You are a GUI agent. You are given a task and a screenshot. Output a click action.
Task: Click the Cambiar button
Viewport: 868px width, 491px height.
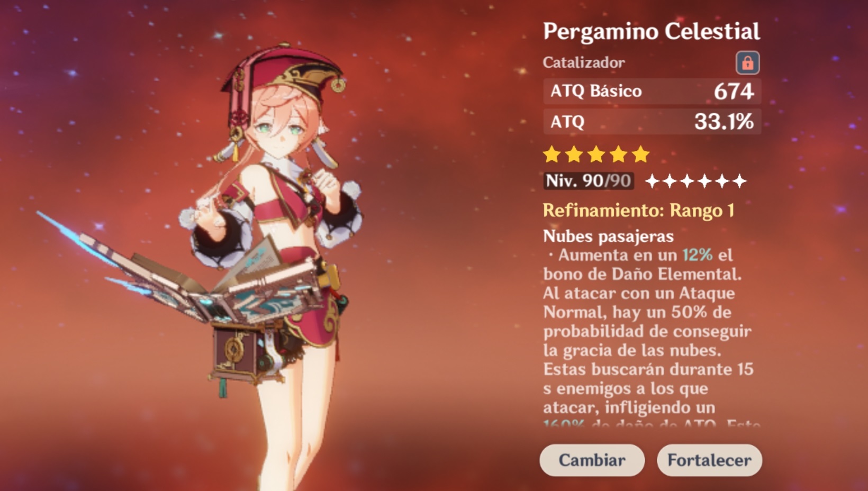point(592,460)
